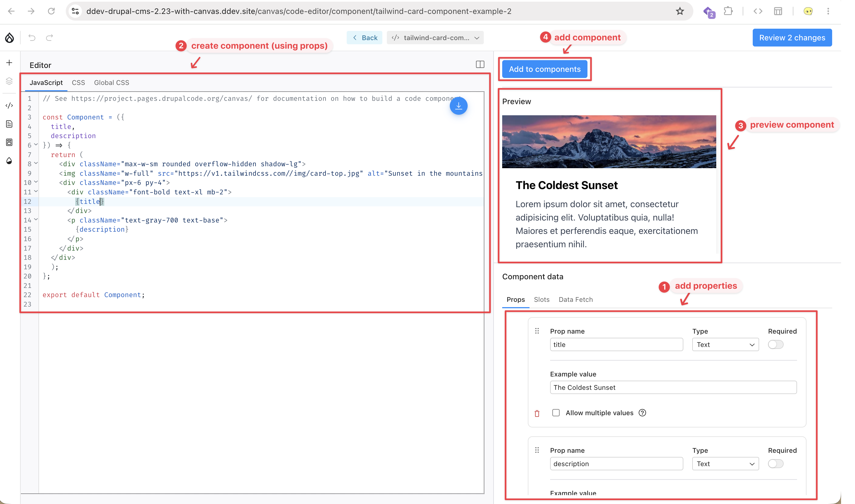The width and height of the screenshot is (855, 504).
Task: Collapse code fold at line 8
Action: (36, 163)
